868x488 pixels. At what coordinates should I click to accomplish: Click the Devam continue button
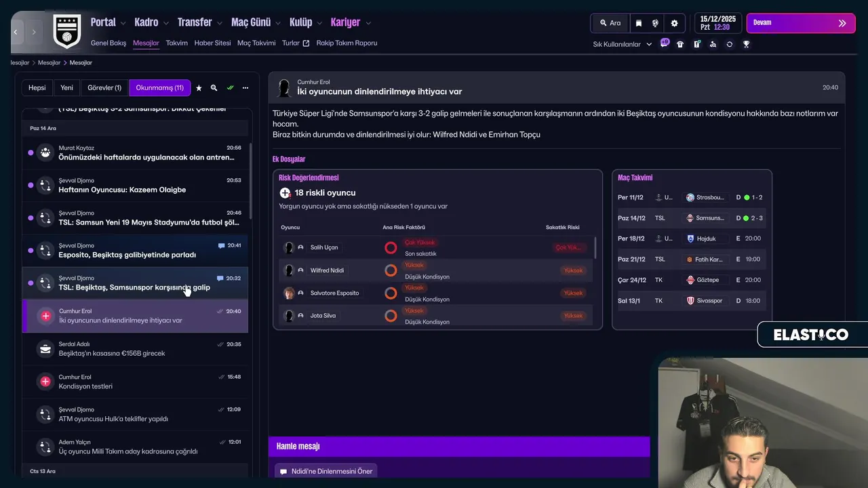801,23
